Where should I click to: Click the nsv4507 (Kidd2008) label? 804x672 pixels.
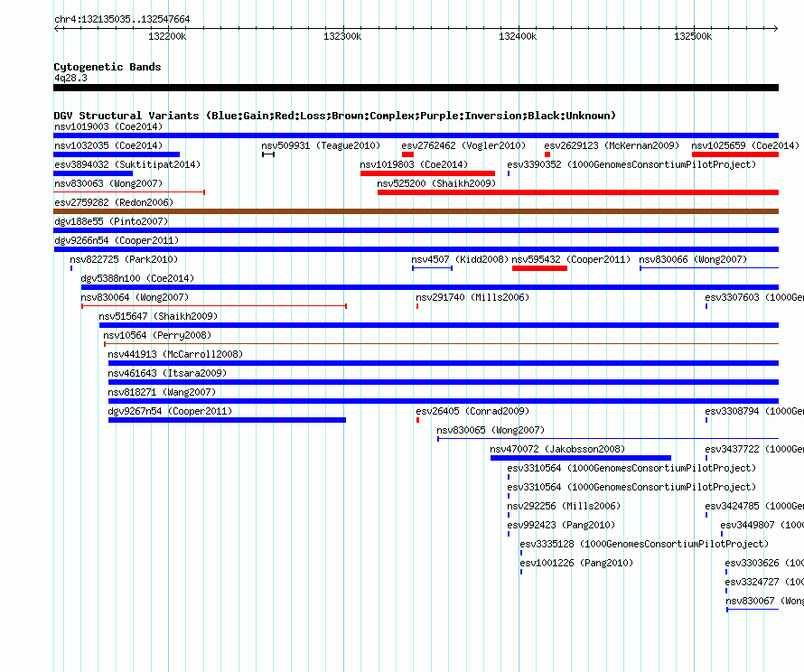460,259
